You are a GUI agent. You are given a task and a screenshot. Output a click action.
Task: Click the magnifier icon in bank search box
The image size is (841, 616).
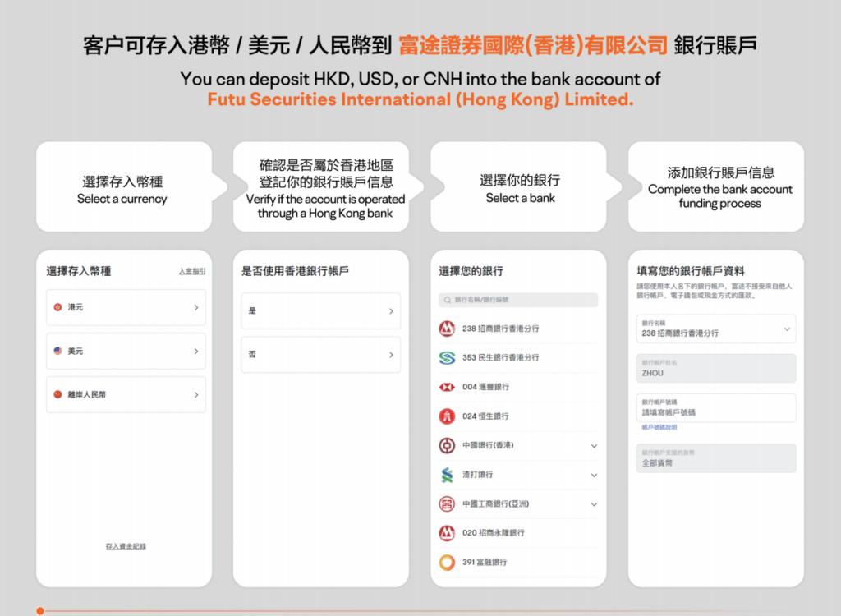[448, 300]
